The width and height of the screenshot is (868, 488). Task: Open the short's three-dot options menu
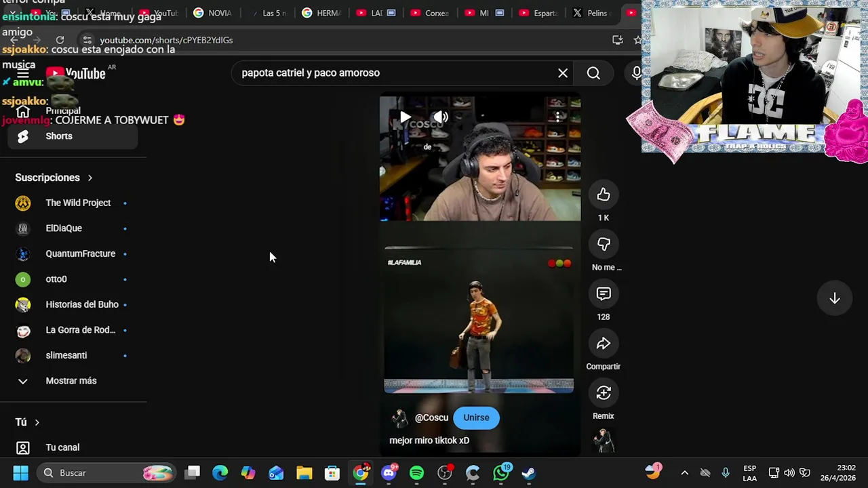[x=557, y=117]
